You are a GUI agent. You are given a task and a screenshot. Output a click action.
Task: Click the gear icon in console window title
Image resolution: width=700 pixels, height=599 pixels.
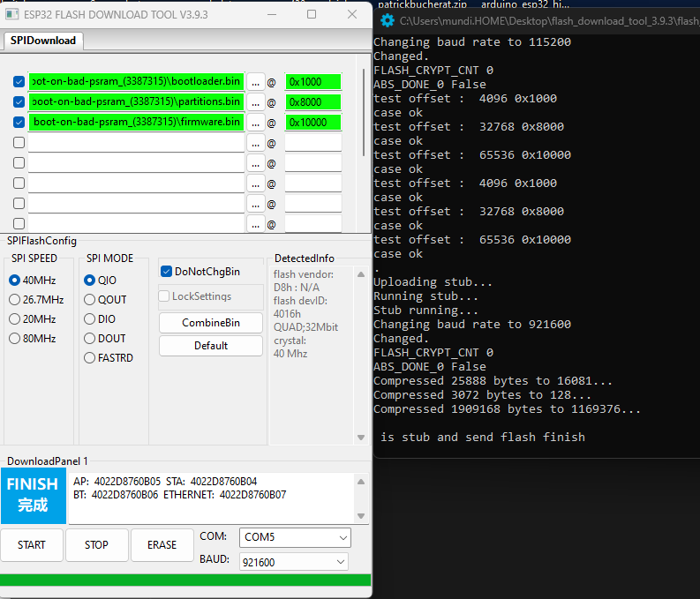(387, 20)
